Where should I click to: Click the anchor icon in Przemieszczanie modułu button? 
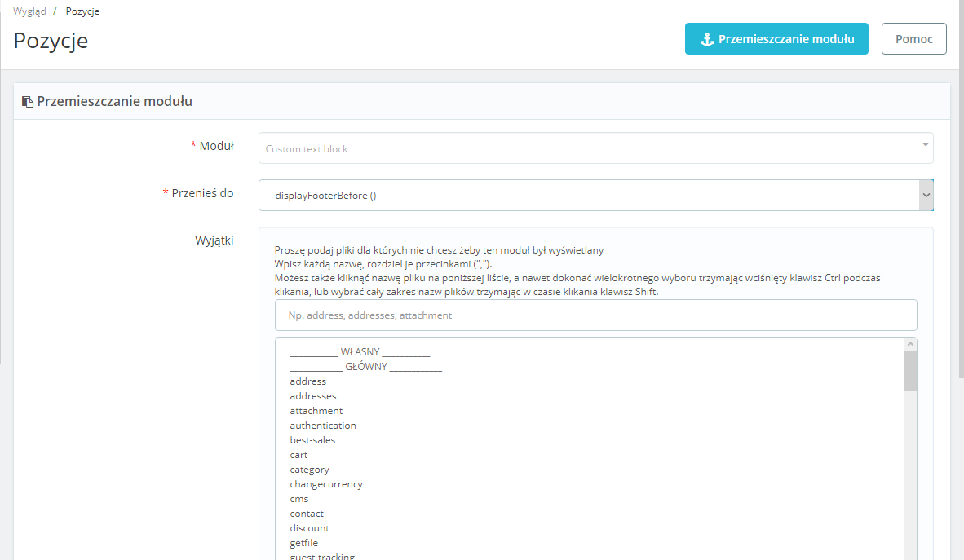(707, 39)
